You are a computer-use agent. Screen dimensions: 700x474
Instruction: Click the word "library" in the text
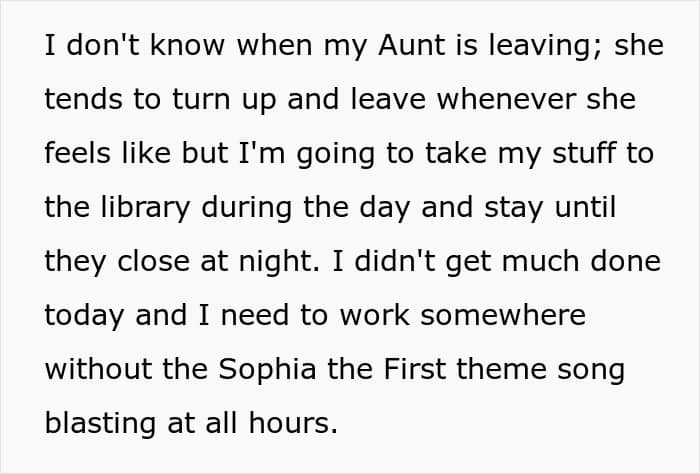(146, 209)
